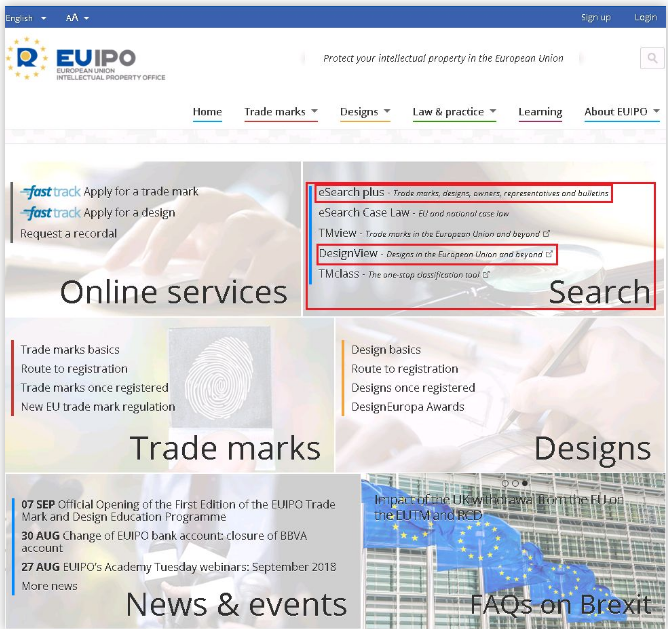
Task: Select the third carousel dot indicator
Action: pos(525,483)
